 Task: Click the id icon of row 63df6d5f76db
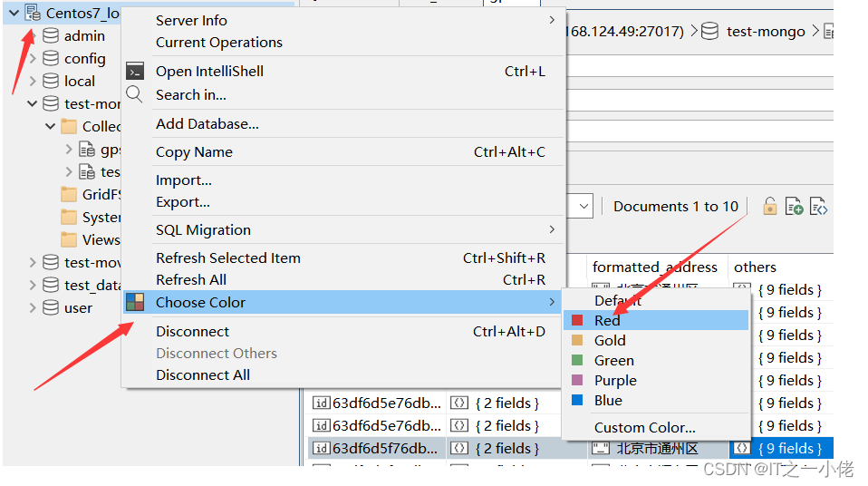tap(322, 448)
